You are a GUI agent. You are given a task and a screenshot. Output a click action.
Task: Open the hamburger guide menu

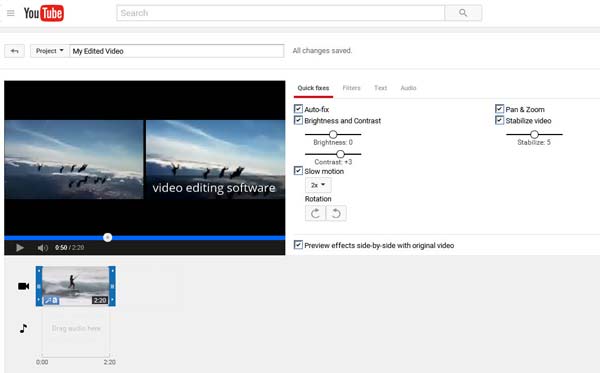[x=11, y=13]
